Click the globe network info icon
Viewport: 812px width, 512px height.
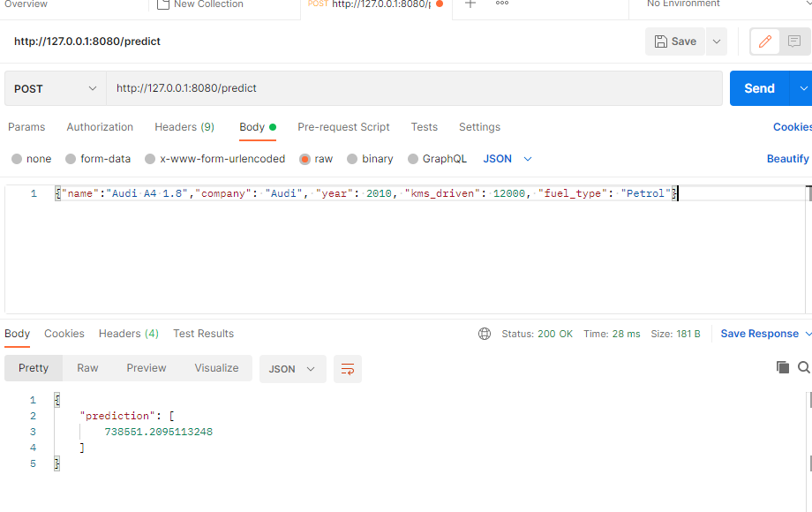tap(485, 334)
